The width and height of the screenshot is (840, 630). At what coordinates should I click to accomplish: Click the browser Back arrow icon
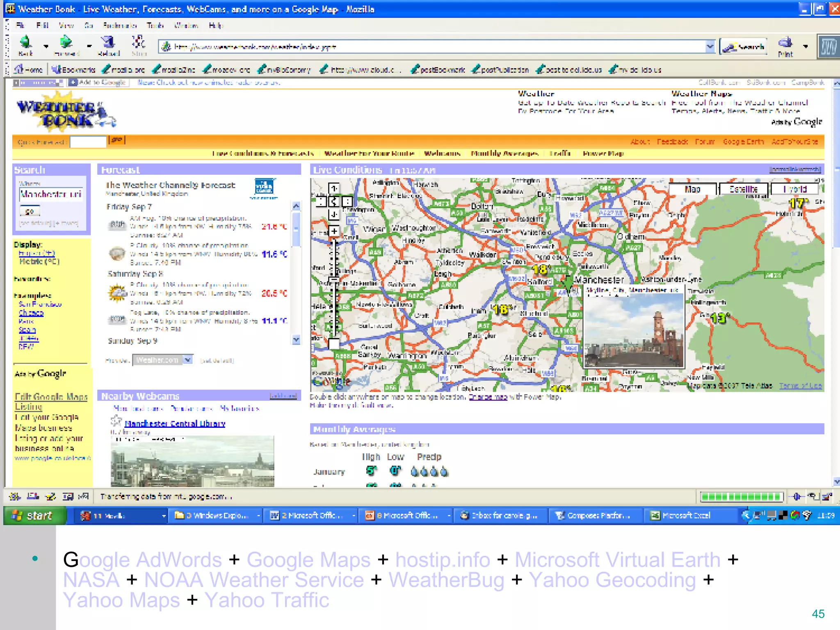25,42
